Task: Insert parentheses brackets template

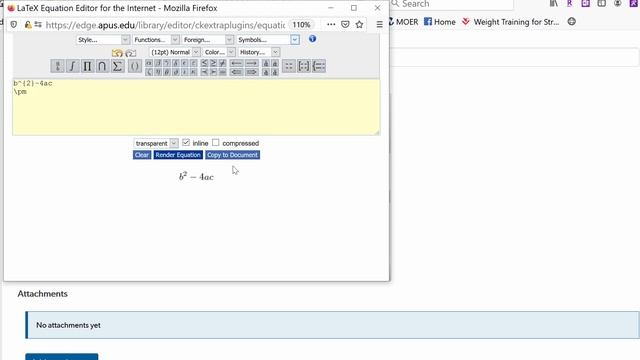Action: 135,66
